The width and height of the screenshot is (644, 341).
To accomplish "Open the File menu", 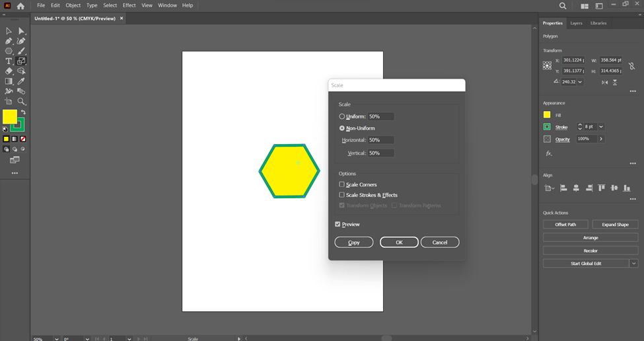I will [x=41, y=5].
